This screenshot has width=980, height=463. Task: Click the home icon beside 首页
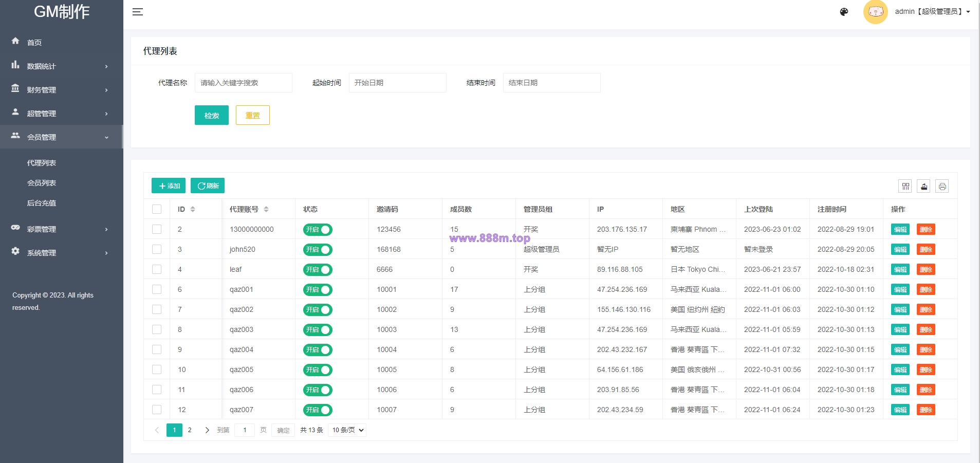coord(15,41)
